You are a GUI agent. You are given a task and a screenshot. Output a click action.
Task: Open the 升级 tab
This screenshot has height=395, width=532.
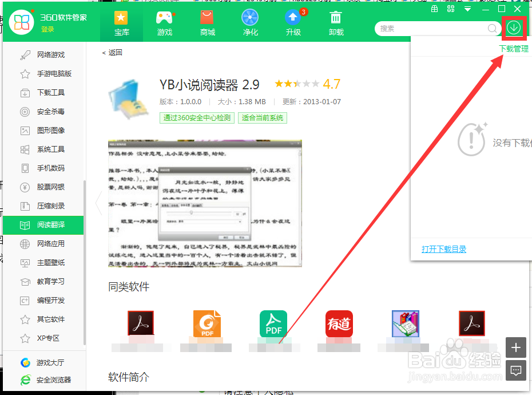point(293,23)
